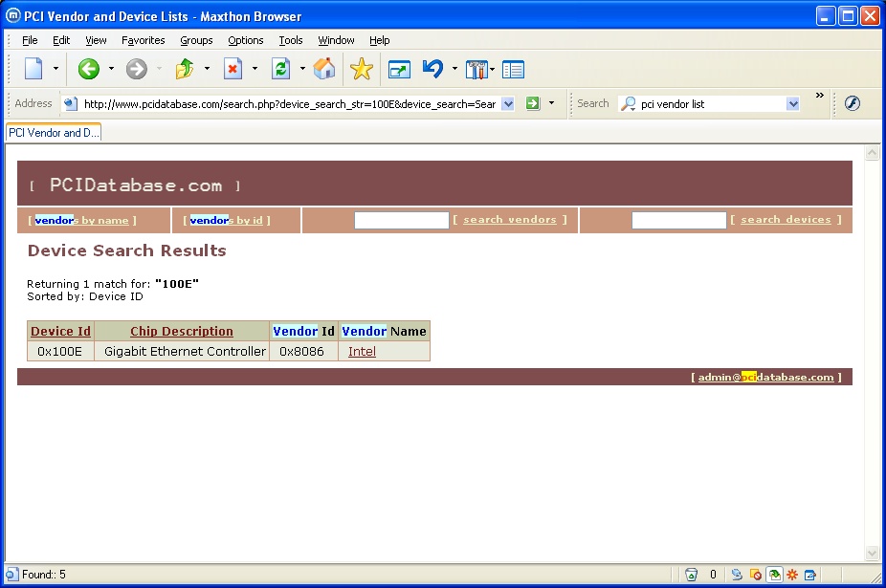The height and width of the screenshot is (588, 886).
Task: Open the Help menu
Action: coord(379,40)
